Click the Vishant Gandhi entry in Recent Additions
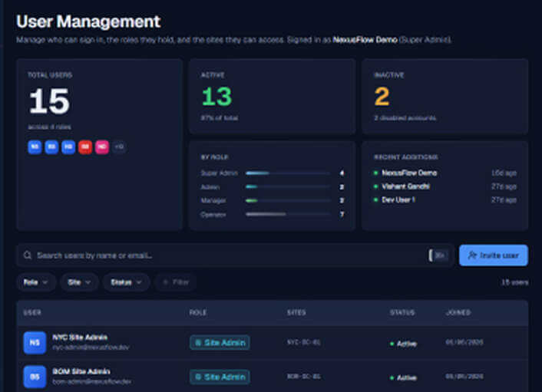Image resolution: width=542 pixels, height=392 pixels. click(406, 186)
